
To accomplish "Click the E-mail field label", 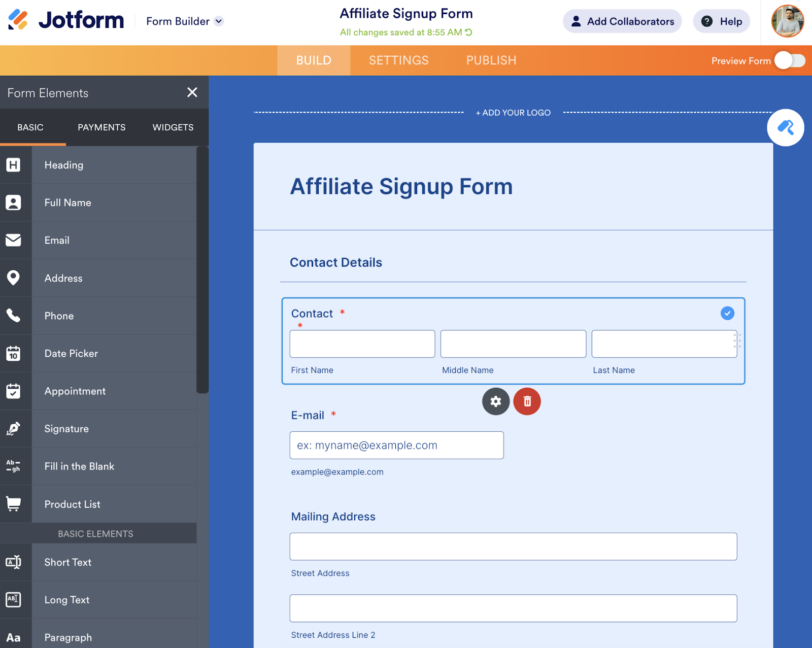I will (308, 415).
